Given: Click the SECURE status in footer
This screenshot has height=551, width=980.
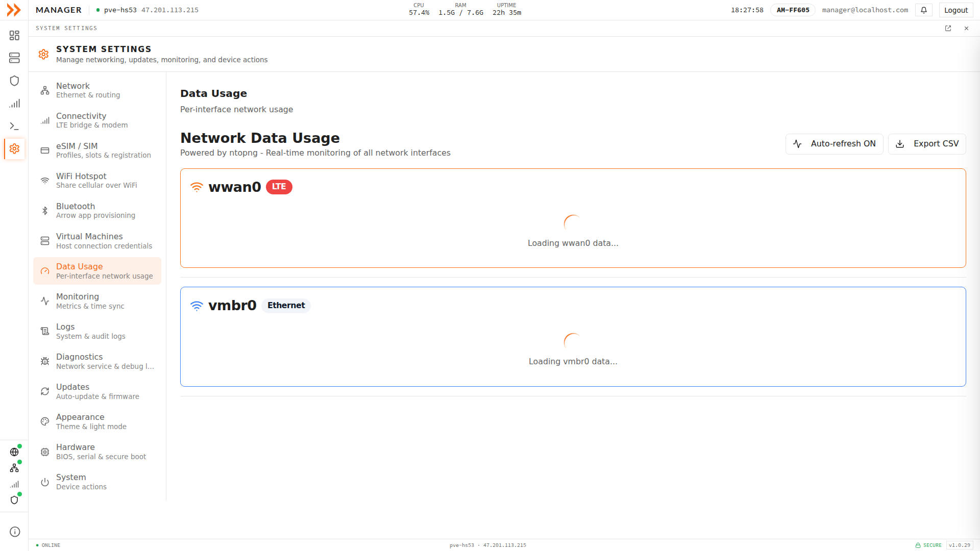Looking at the screenshot, I should click(928, 545).
